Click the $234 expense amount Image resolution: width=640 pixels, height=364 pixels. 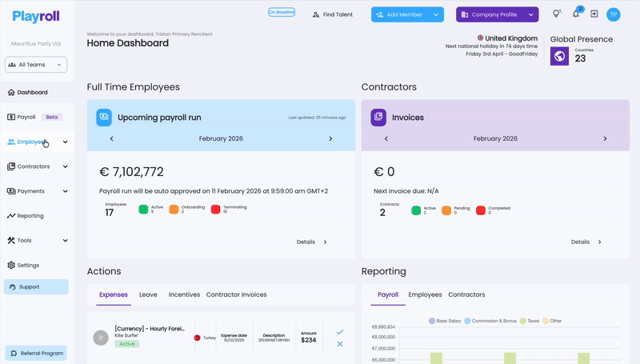(309, 340)
